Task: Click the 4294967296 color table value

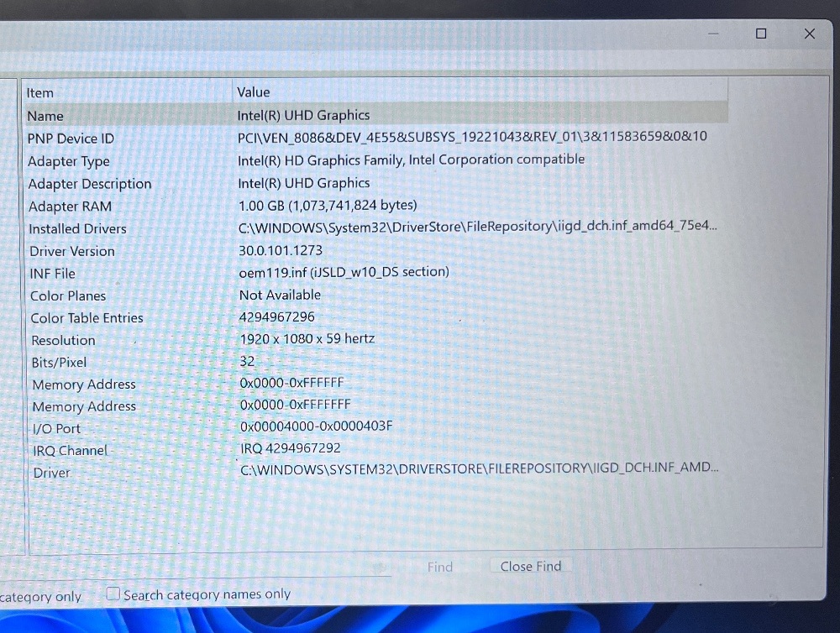Action: click(x=276, y=316)
